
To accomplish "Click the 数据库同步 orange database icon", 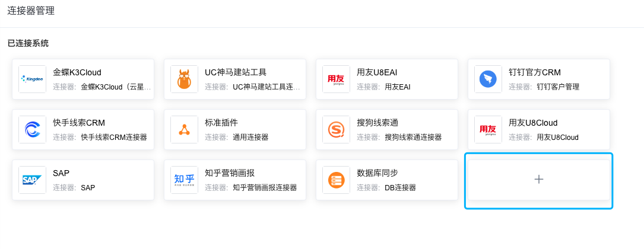I will click(x=337, y=180).
